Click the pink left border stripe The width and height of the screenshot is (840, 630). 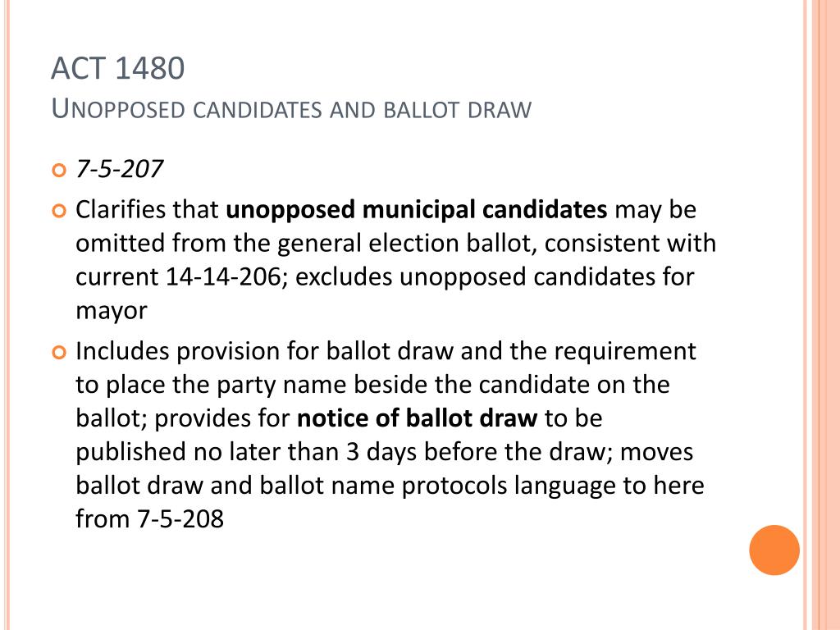7,315
